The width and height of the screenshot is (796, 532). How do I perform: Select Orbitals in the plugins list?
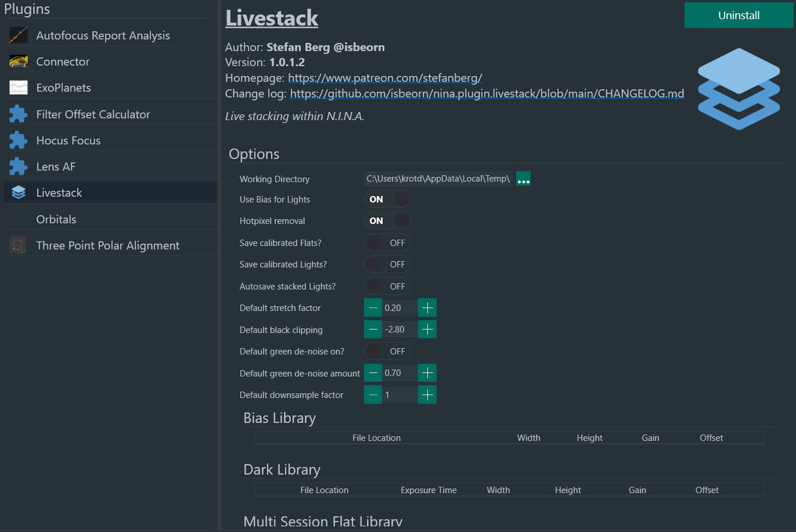56,219
